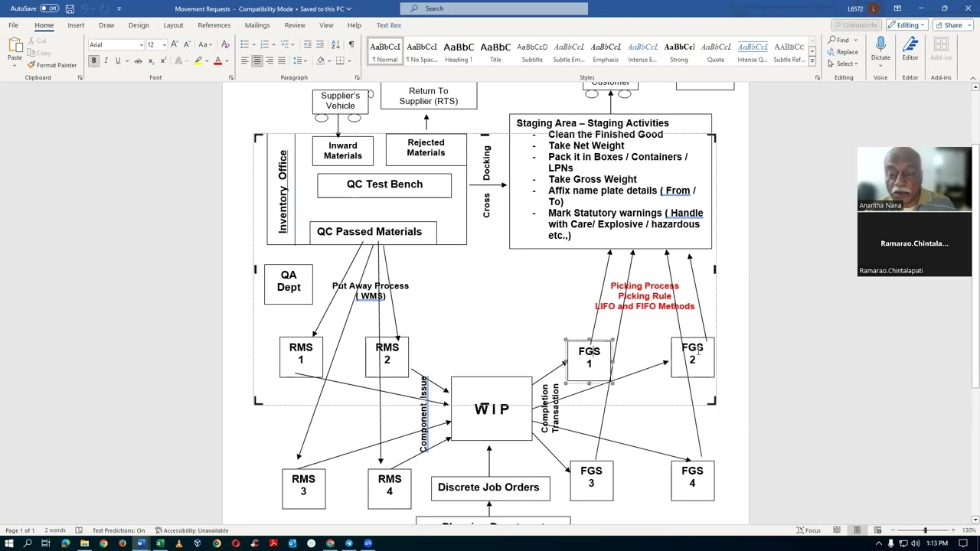Click Increase Font Size icon
980x551 pixels.
pyautogui.click(x=175, y=44)
